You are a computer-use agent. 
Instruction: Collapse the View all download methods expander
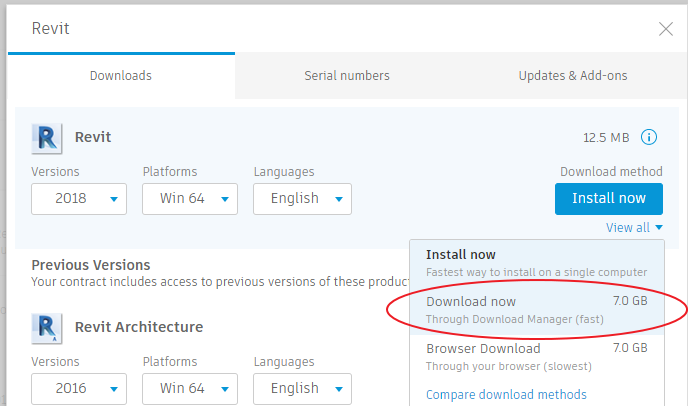(634, 228)
